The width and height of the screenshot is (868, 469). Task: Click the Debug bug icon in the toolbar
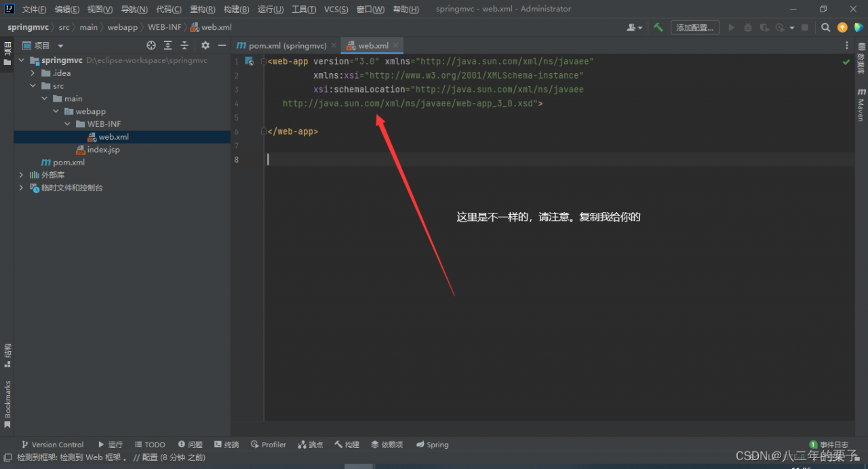coord(748,28)
